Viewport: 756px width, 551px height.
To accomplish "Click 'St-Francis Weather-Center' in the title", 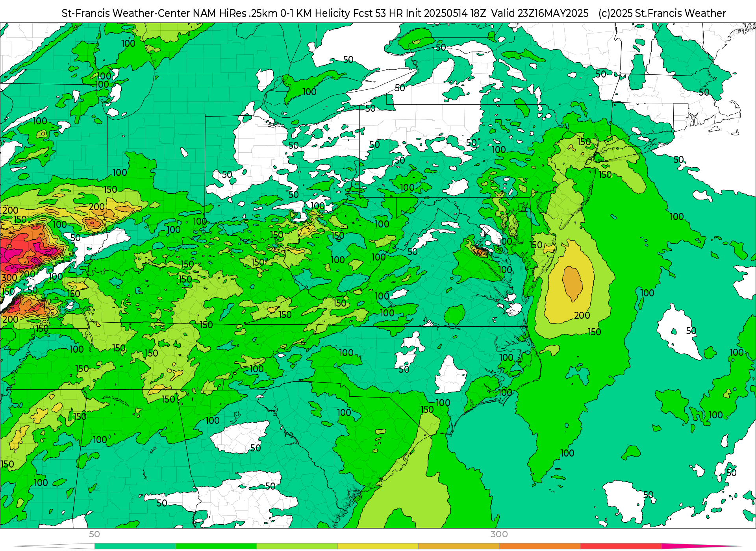I will pos(126,13).
